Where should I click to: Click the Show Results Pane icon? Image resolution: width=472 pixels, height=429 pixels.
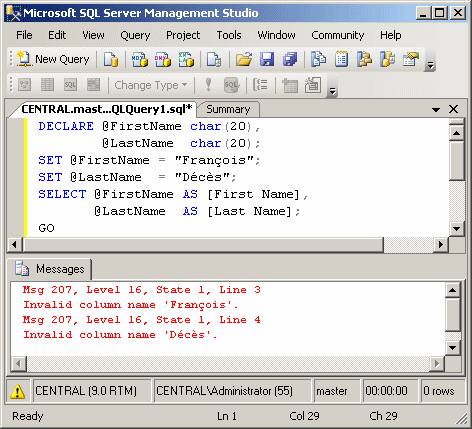tap(93, 85)
